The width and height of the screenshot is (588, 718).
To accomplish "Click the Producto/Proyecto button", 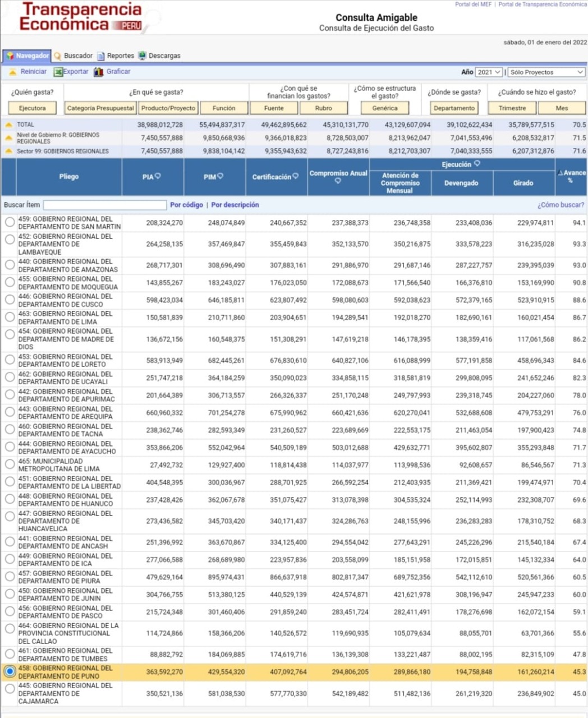I will tap(168, 108).
